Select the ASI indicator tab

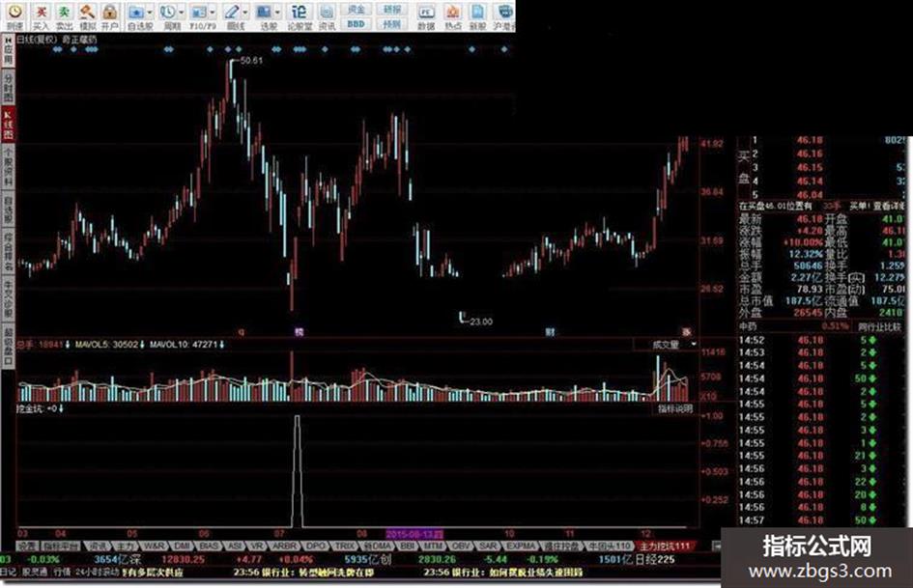tap(235, 546)
